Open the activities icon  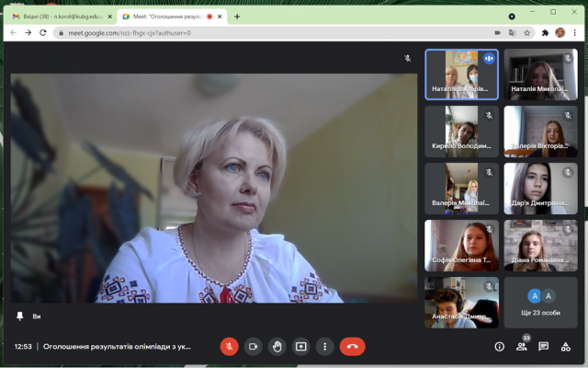click(x=566, y=347)
